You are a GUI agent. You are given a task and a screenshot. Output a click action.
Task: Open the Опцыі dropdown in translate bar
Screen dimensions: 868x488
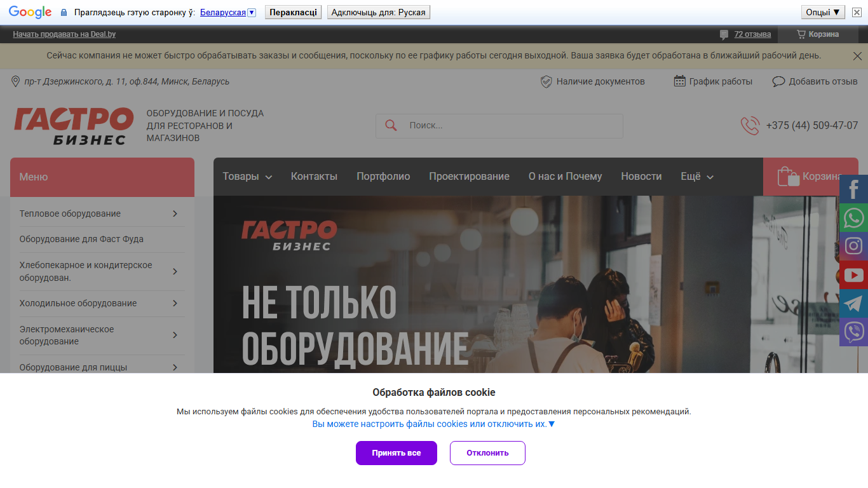point(823,12)
